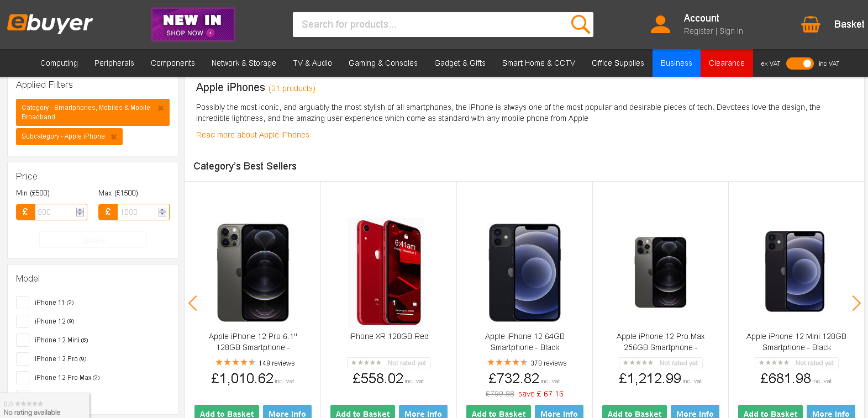Click the Max price stepper arrows
868x418 pixels.
click(162, 212)
